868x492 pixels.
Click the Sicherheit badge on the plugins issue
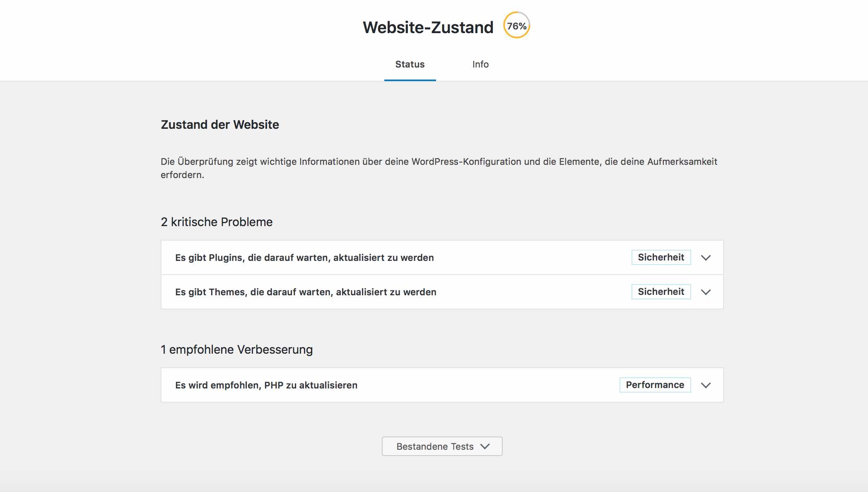click(661, 257)
